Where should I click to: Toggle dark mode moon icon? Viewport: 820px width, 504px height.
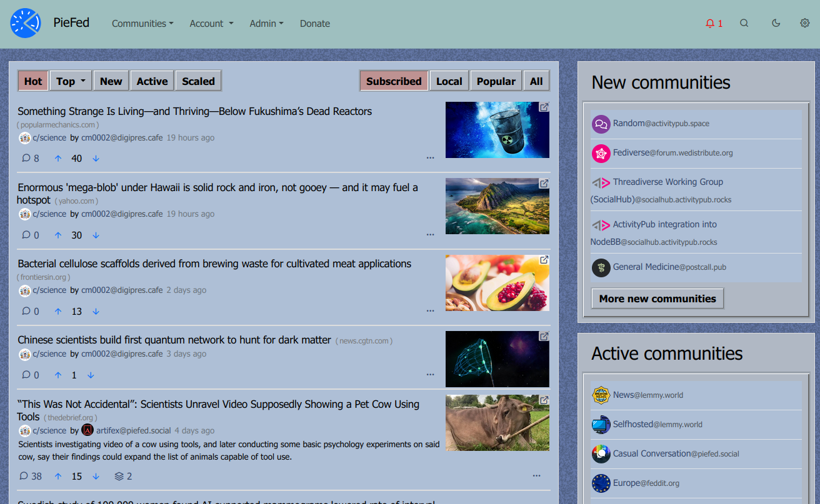tap(776, 23)
